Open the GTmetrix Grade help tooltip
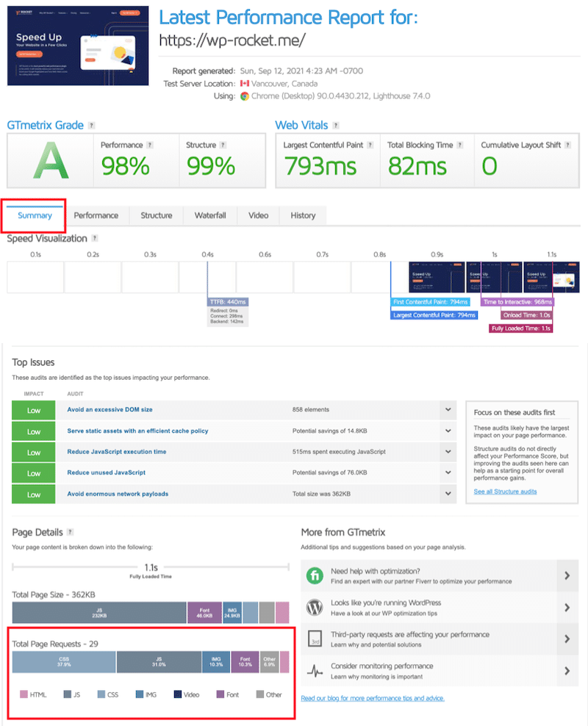The image size is (588, 726). (x=91, y=125)
